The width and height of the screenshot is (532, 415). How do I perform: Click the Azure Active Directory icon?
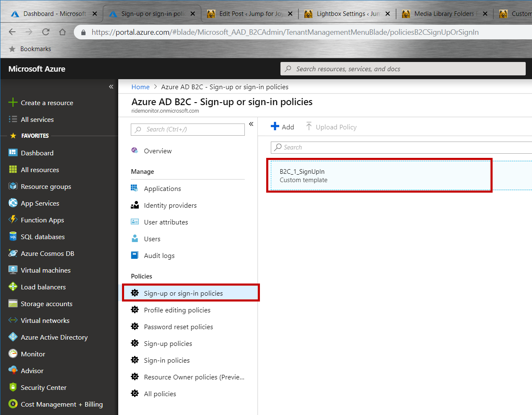(x=13, y=337)
